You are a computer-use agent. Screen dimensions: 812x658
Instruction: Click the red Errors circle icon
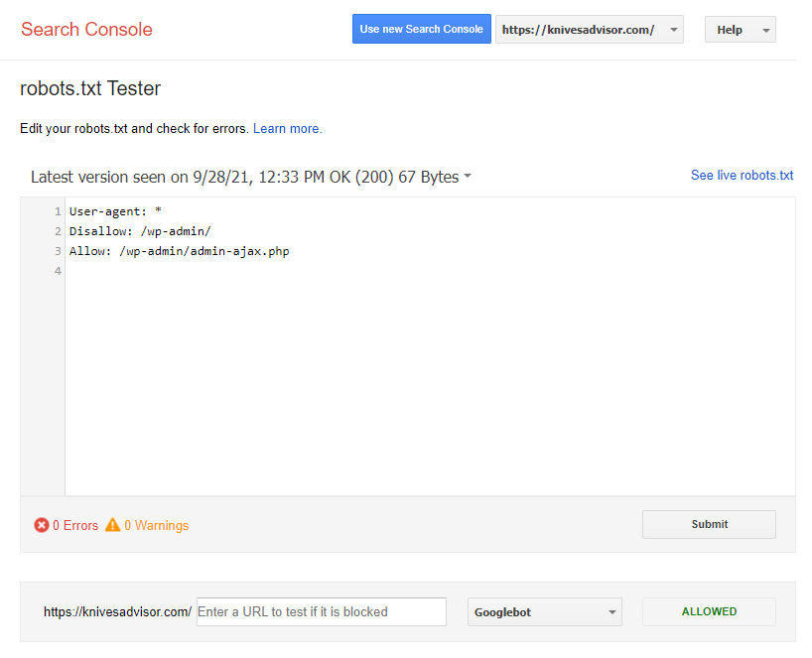tap(42, 525)
